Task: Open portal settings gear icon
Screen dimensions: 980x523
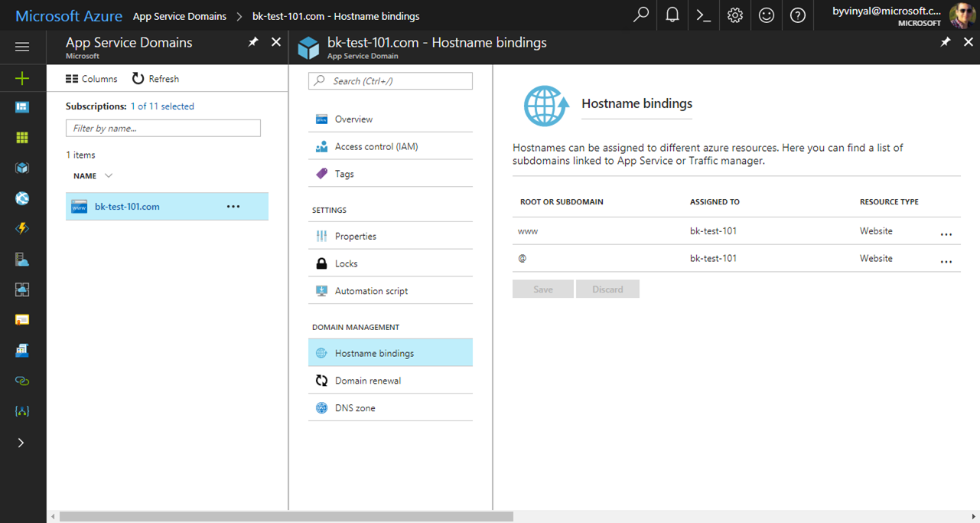Action: pos(734,15)
